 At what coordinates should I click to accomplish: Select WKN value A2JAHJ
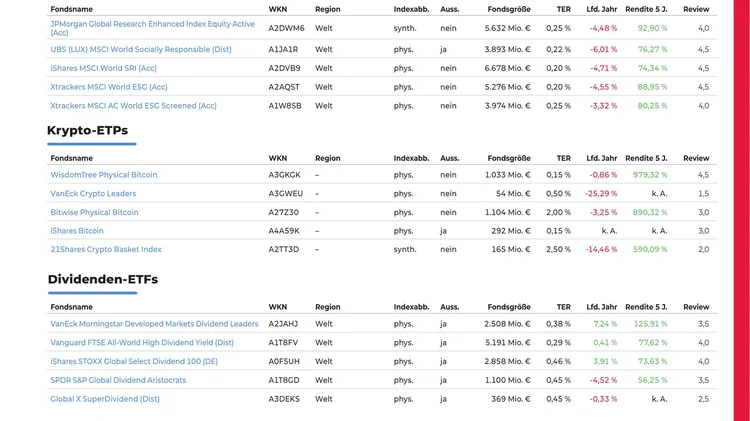click(x=283, y=324)
